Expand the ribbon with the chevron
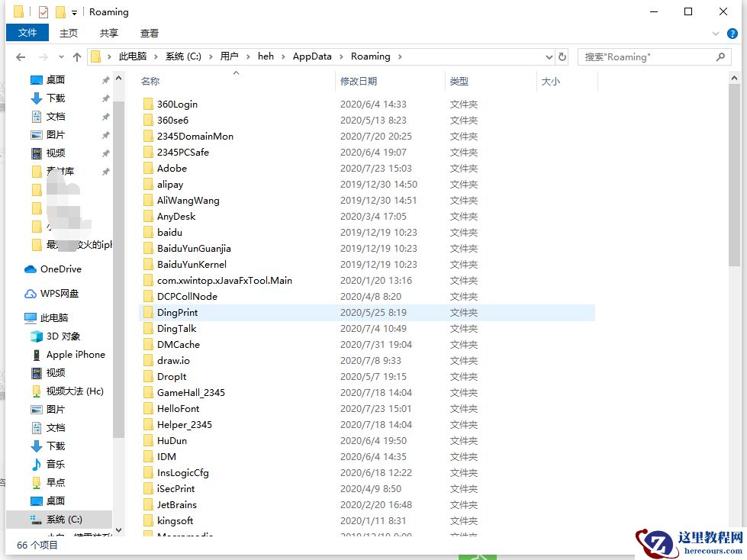This screenshot has width=747, height=560. (x=715, y=34)
